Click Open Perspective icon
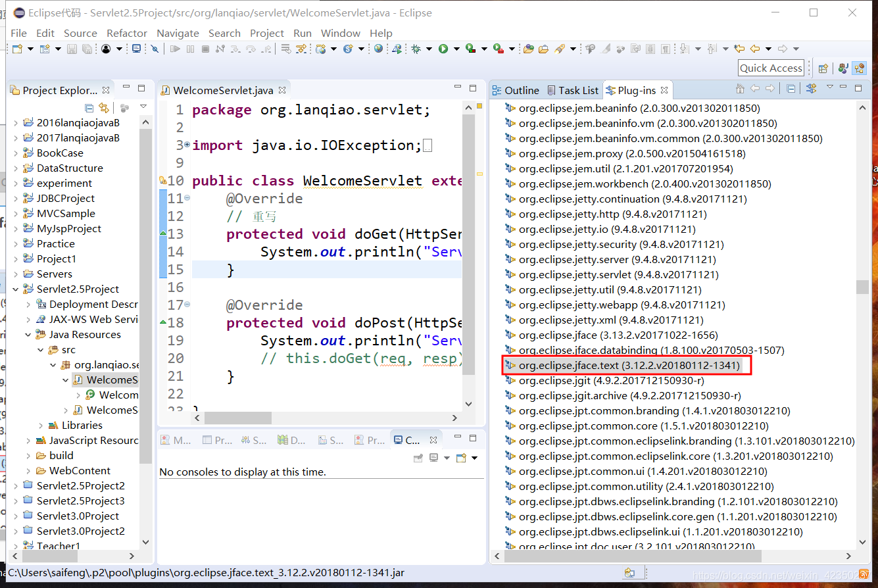 point(823,68)
